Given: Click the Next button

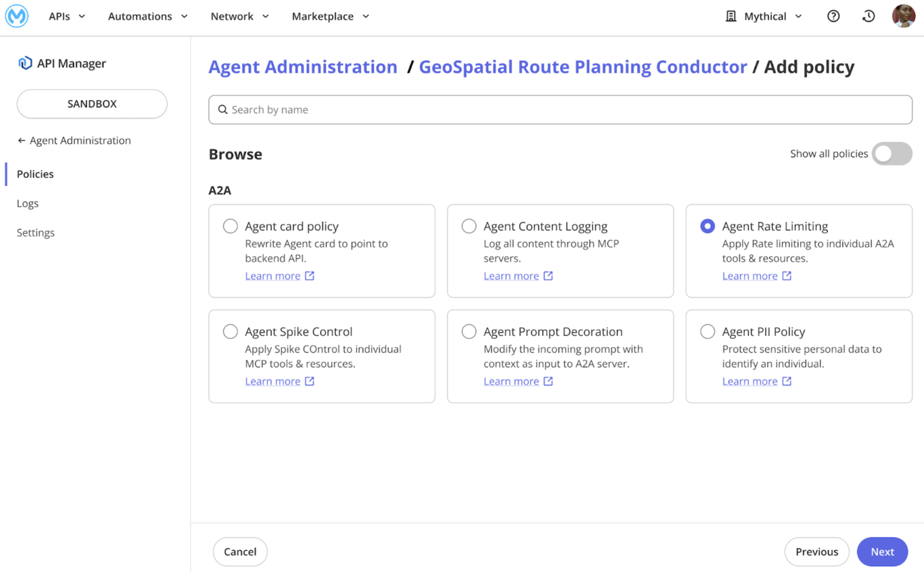Looking at the screenshot, I should coord(882,552).
